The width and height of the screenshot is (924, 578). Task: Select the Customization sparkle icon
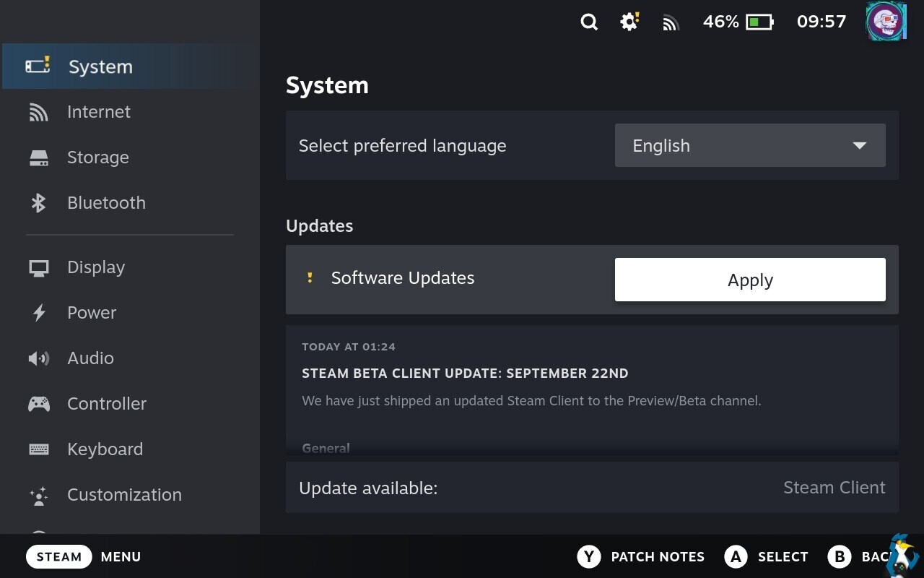[x=39, y=495]
